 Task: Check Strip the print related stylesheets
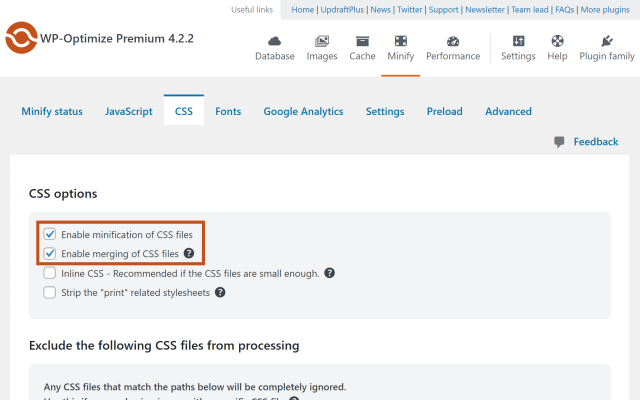[x=50, y=292]
